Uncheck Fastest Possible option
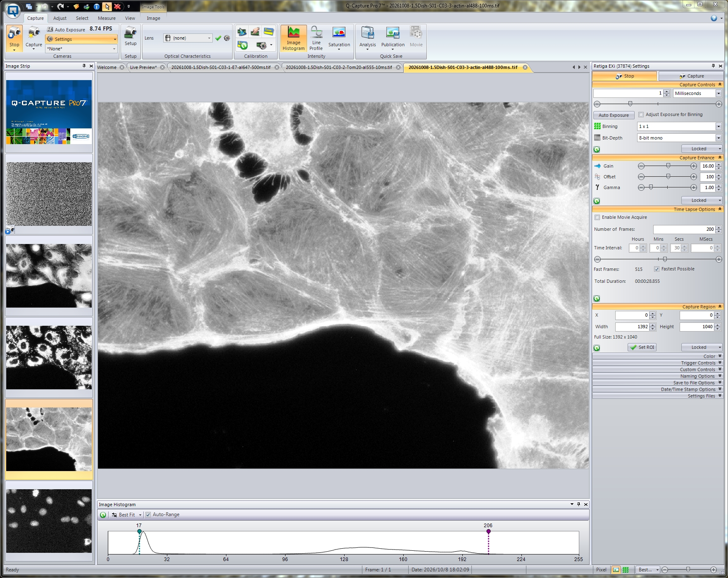728x578 pixels. (x=657, y=269)
